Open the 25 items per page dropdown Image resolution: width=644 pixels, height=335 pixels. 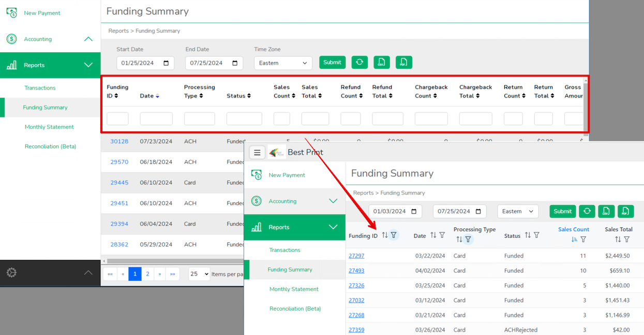[199, 274]
